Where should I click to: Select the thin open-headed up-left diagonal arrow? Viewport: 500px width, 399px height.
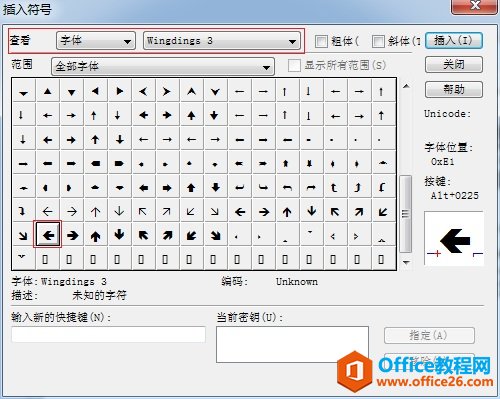(x=143, y=211)
